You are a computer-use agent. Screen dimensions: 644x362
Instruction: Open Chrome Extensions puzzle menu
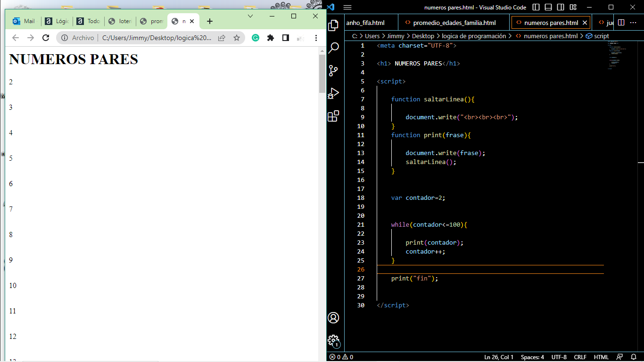[271, 38]
